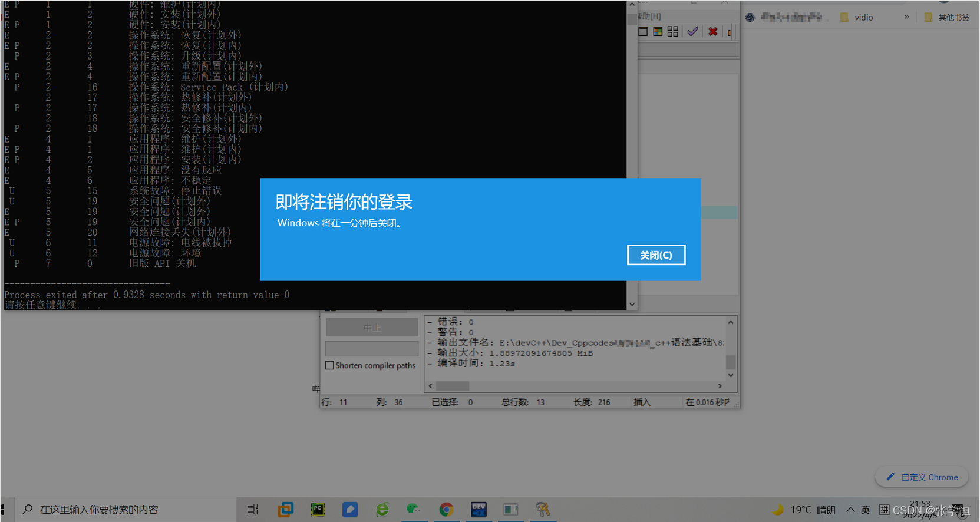Click the colored window layout icon in Dev-C++ toolbar
The height and width of the screenshot is (522, 980).
(658, 31)
